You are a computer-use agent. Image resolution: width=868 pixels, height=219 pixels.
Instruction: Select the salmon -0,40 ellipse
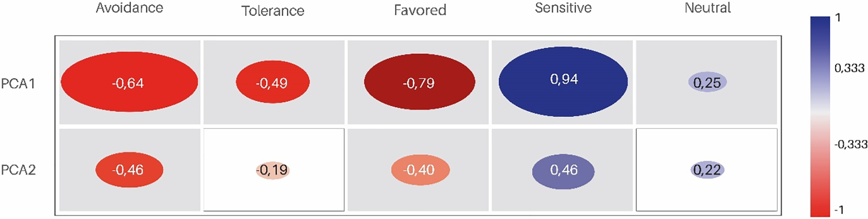[x=420, y=170]
